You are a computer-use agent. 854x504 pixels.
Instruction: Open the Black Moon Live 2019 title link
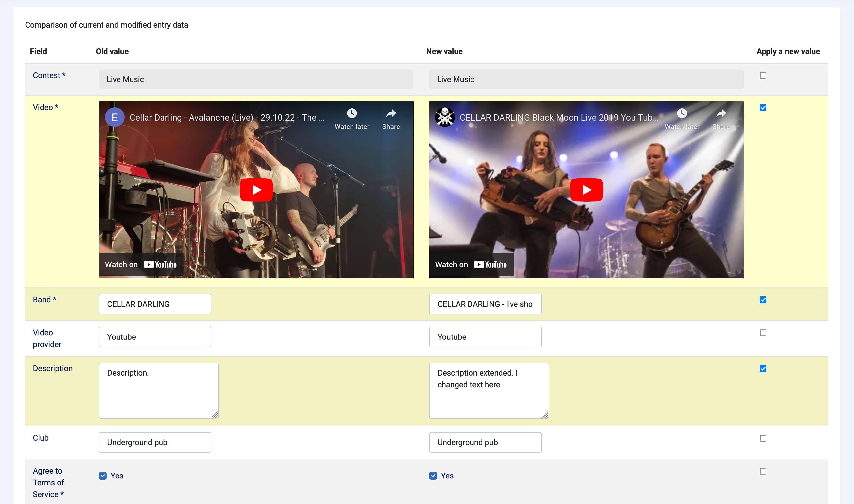tap(559, 117)
